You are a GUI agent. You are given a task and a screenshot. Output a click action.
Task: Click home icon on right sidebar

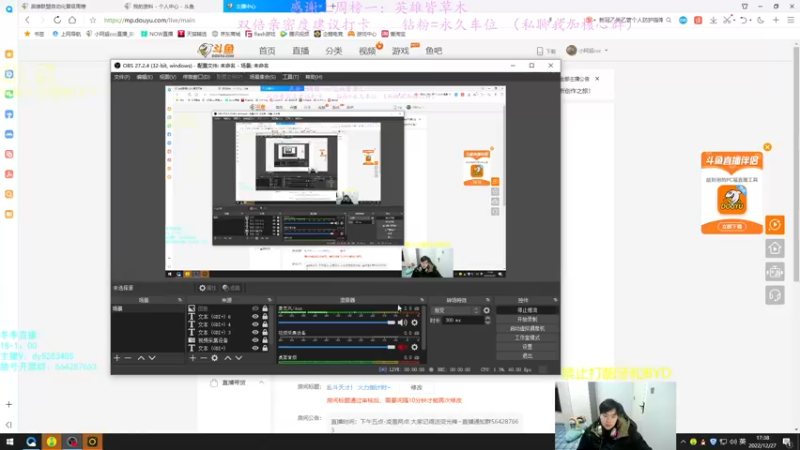point(774,248)
